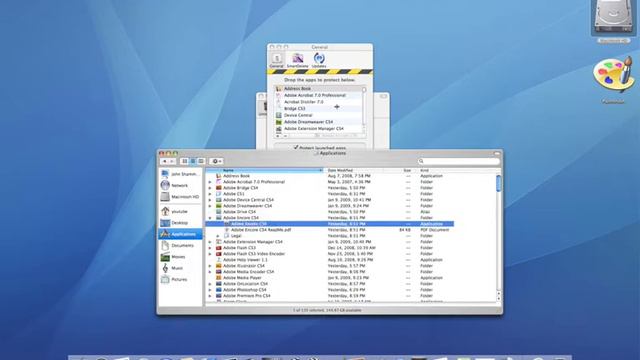Image resolution: width=640 pixels, height=360 pixels.
Task: Open Music in the Finder sidebar
Action: [180, 268]
